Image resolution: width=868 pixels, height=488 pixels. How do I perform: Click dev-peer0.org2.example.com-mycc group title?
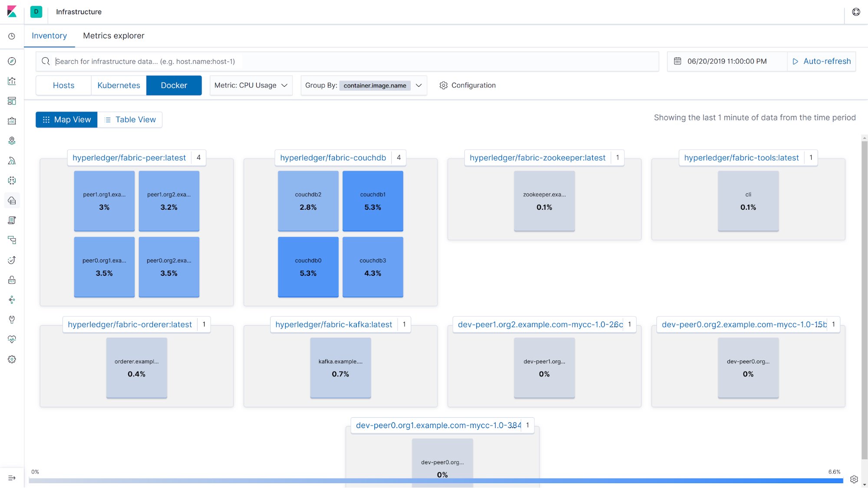(x=744, y=325)
